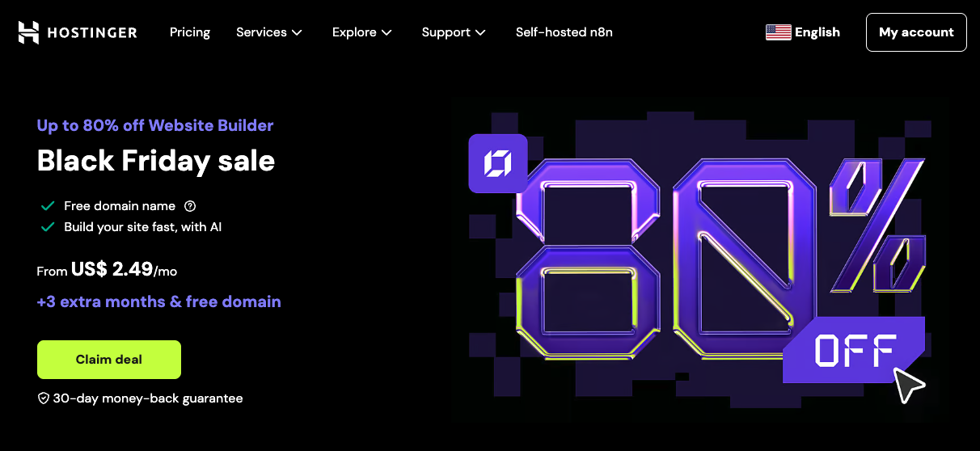
Task: Click the OFF label in the promo graphic
Action: click(x=855, y=350)
